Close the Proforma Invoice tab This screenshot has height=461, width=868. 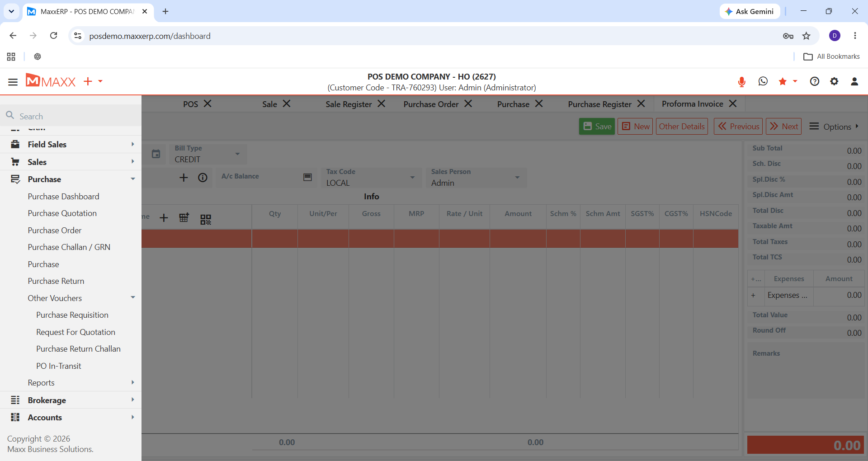[x=733, y=103]
